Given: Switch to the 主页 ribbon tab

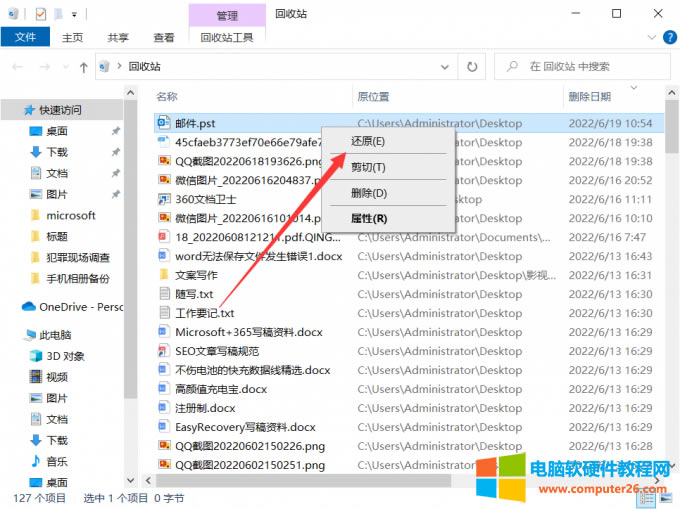Looking at the screenshot, I should [72, 38].
